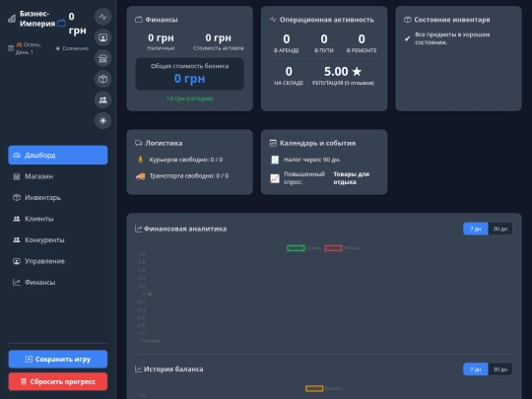Click the Общая стоимость бизнеса value box
The height and width of the screenshot is (399, 532).
click(x=190, y=74)
